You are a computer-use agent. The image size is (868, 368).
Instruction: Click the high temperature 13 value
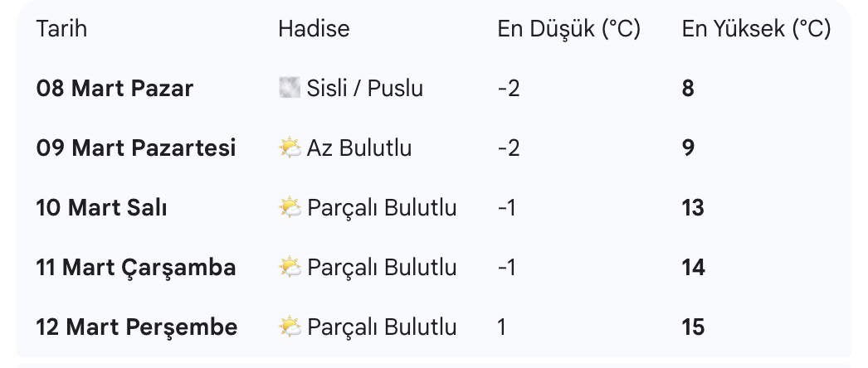point(693,207)
